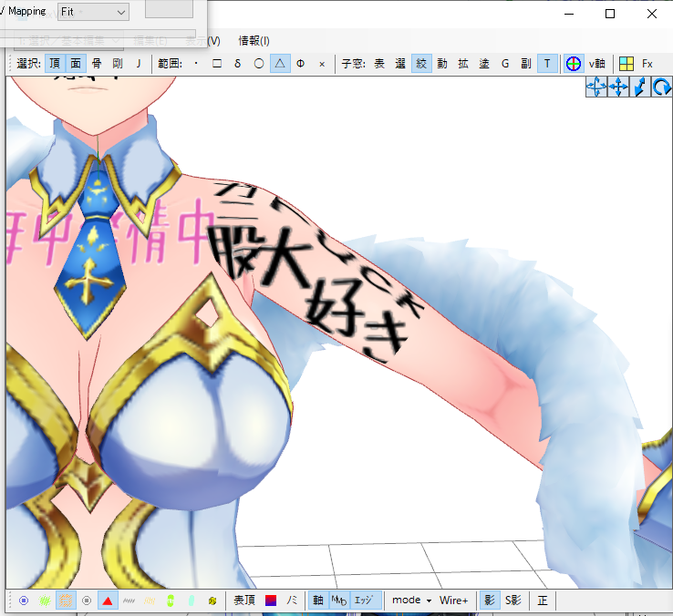Toggle bone (骨) selection mode
This screenshot has height=616, width=673.
97,64
